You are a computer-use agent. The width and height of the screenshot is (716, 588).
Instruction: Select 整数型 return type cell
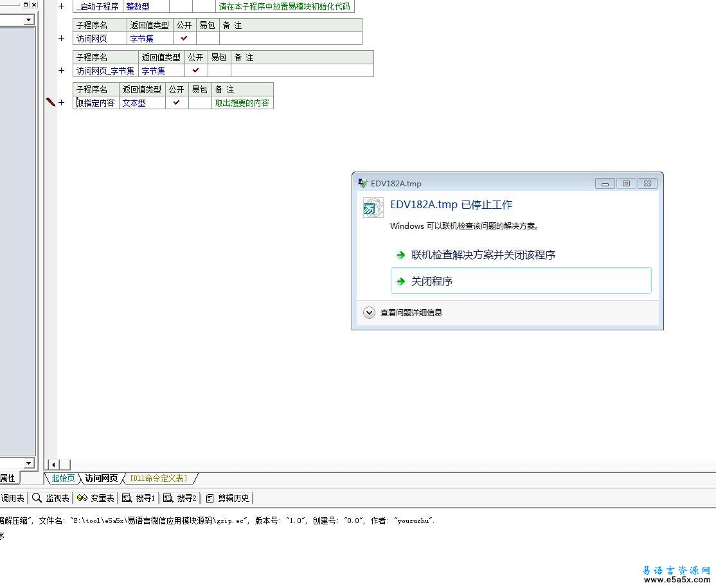(146, 6)
